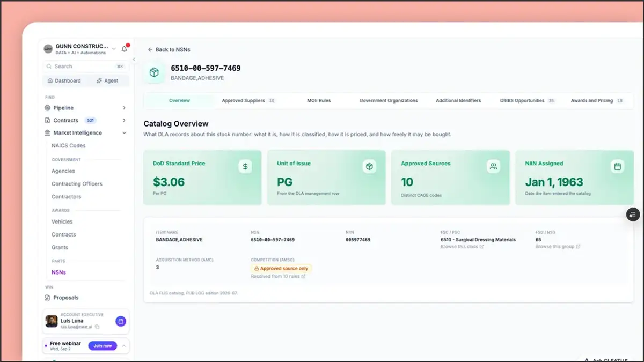Image resolution: width=644 pixels, height=362 pixels.
Task: Open the Dashboard page
Action: coord(64,81)
